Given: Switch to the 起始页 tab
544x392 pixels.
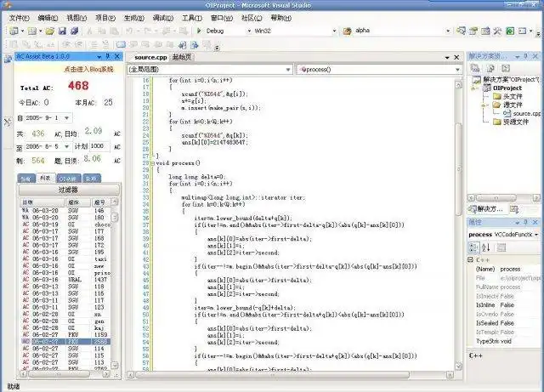Looking at the screenshot, I should tap(182, 57).
